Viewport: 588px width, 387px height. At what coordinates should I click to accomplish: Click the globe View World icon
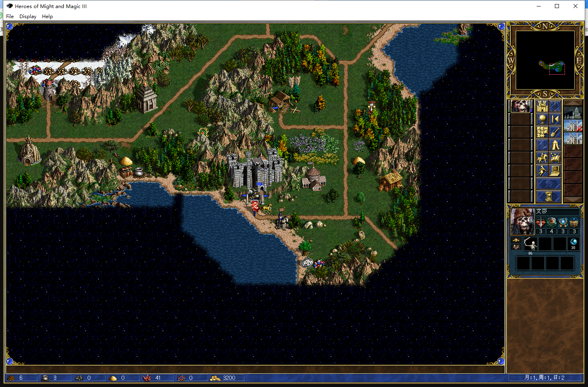tap(542, 119)
